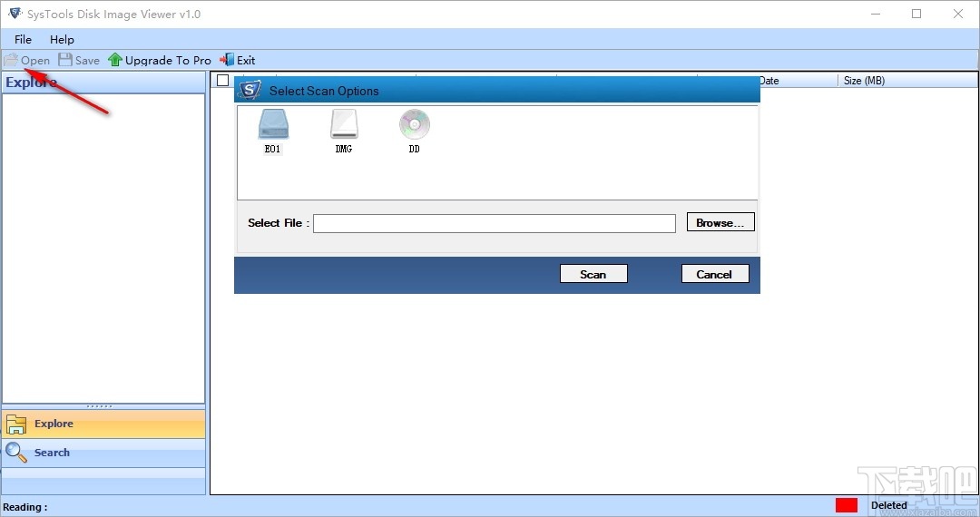Cancel the Select Scan Options dialog
The width and height of the screenshot is (980, 517).
pyautogui.click(x=714, y=274)
